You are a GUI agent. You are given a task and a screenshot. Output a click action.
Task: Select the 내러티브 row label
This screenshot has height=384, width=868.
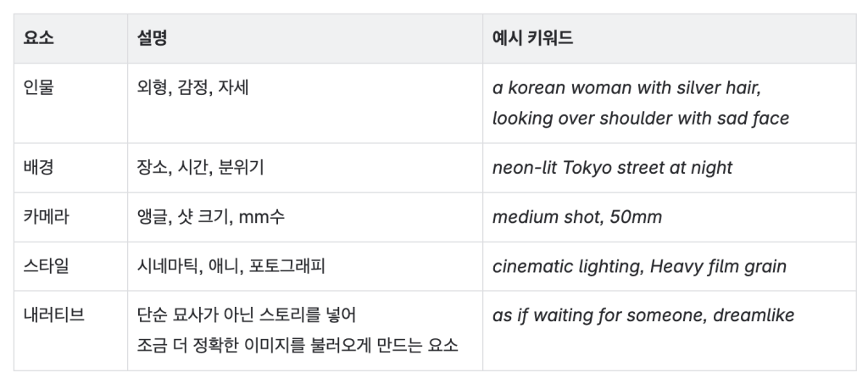(x=54, y=314)
